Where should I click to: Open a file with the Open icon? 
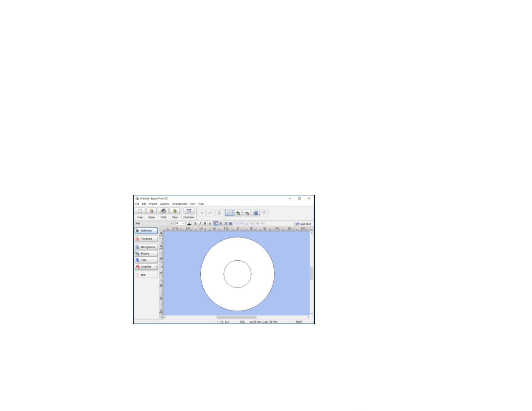pyautogui.click(x=151, y=211)
